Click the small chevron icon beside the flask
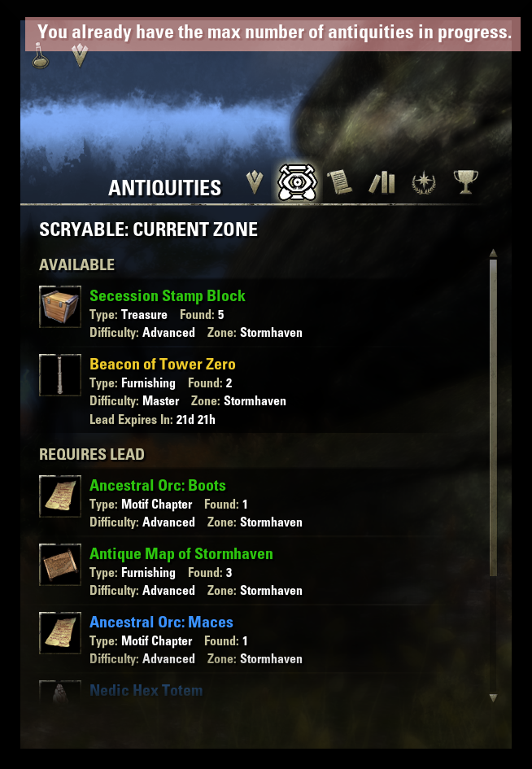 pos(80,55)
